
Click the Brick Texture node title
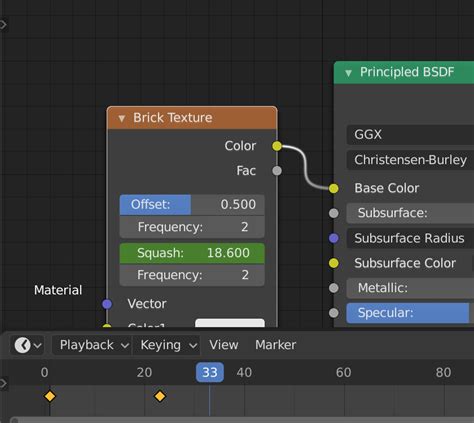173,118
